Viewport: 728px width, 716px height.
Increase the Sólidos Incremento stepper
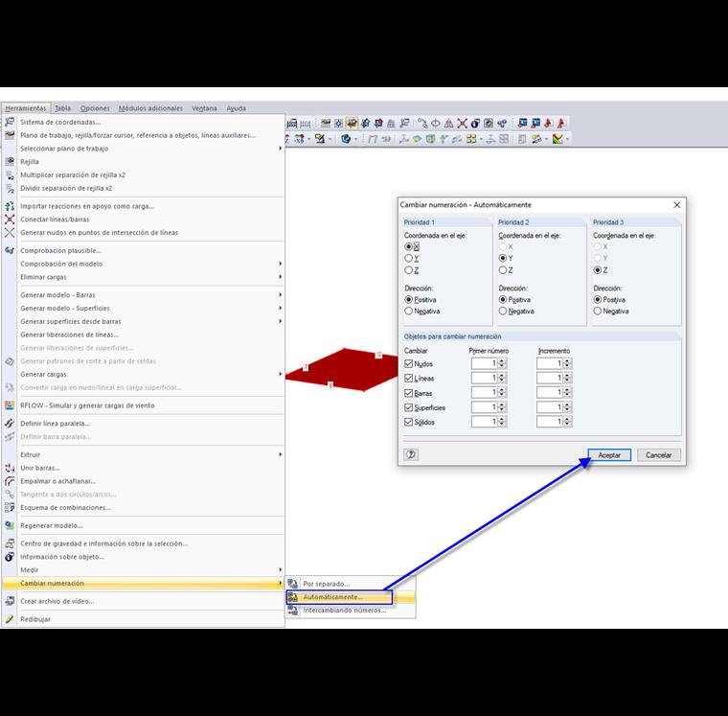point(567,419)
